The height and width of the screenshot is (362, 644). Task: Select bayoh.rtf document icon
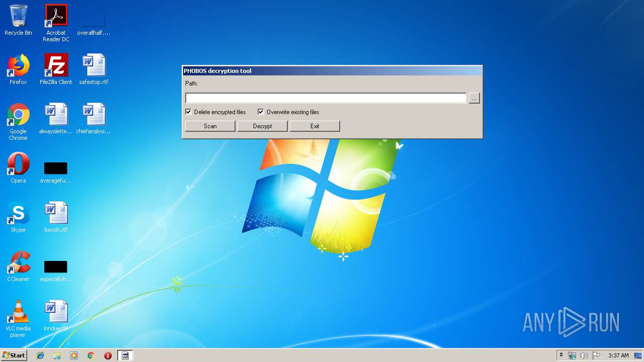pos(56,217)
